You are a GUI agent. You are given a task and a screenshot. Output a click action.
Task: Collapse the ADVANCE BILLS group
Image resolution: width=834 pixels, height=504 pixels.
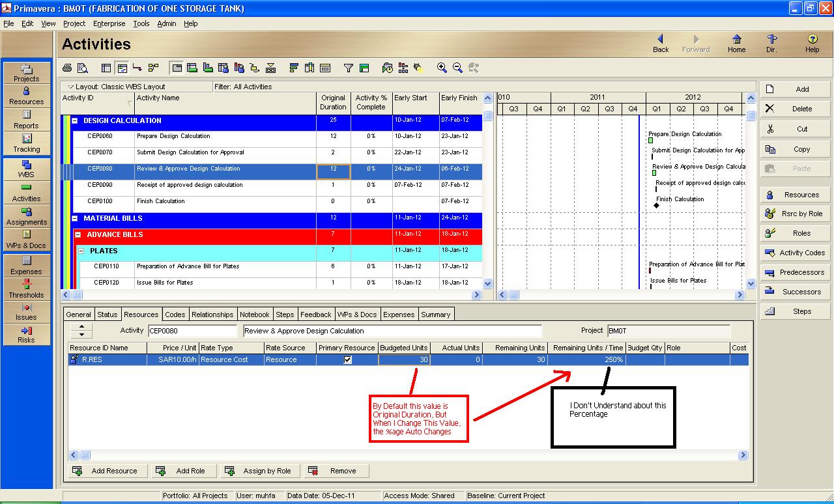(78, 234)
